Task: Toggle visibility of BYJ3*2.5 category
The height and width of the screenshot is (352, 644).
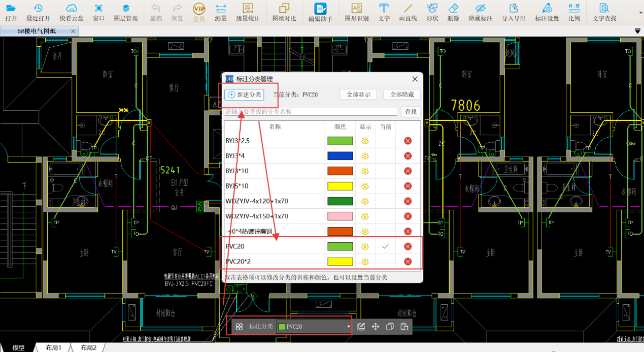Action: 365,141
